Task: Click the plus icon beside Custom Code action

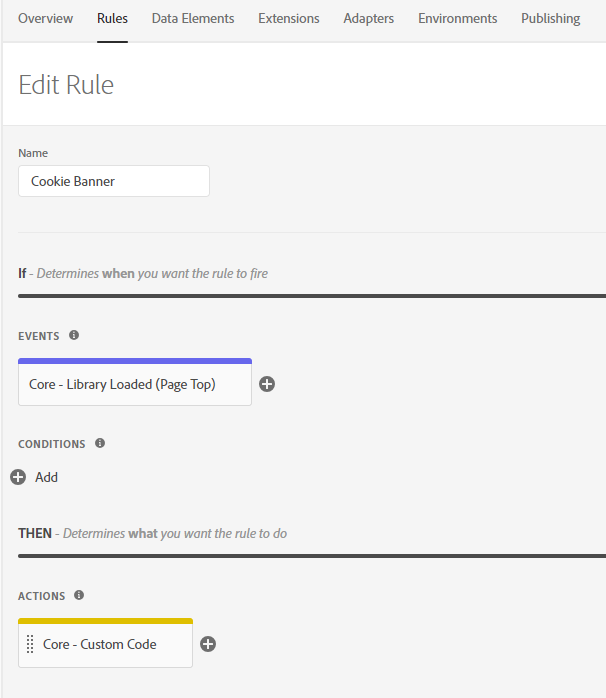Action: click(208, 644)
